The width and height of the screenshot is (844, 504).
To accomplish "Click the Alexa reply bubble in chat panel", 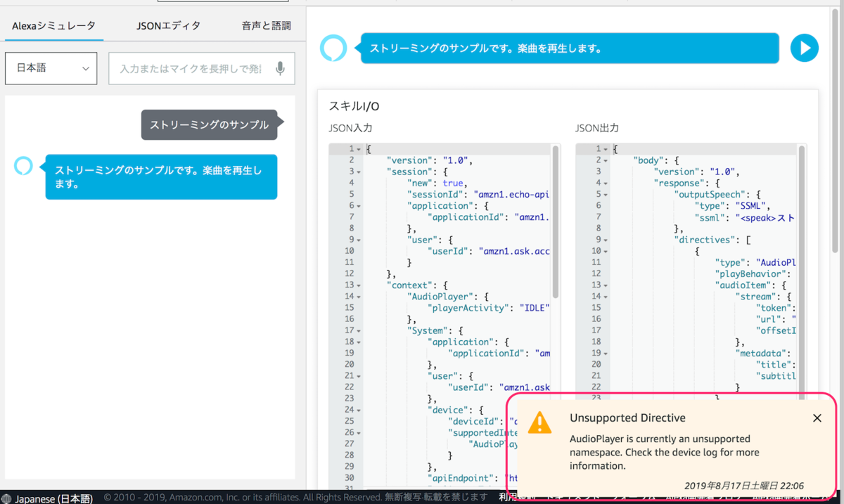I will (x=161, y=176).
